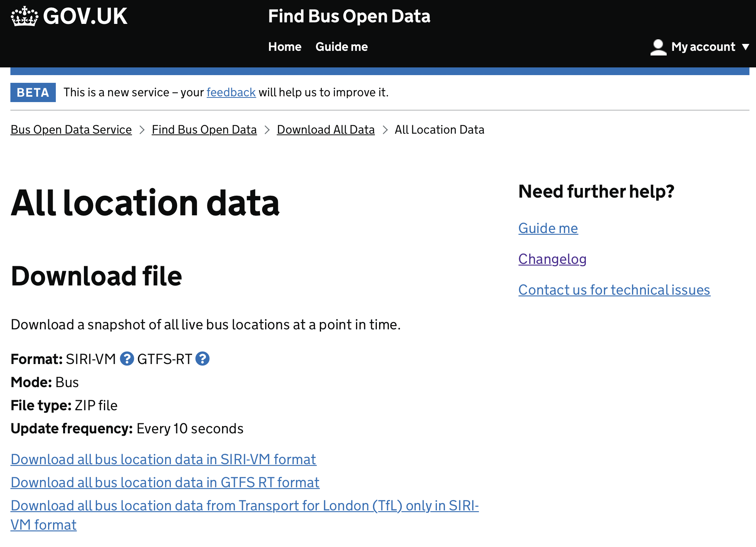Open the My account menu
Screen dimensions: 756x547
(x=703, y=47)
